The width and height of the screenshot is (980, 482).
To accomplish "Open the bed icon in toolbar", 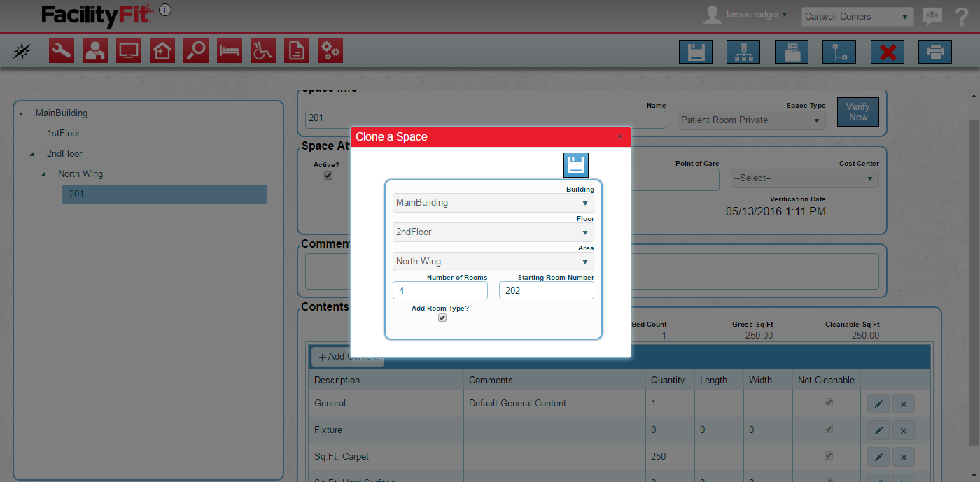I will point(230,51).
